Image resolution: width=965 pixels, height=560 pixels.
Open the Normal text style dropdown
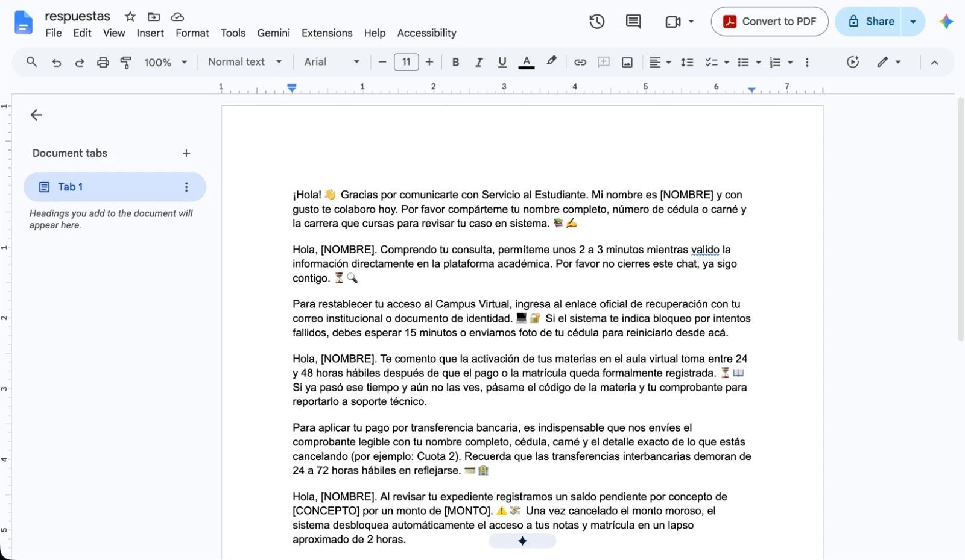pyautogui.click(x=245, y=62)
